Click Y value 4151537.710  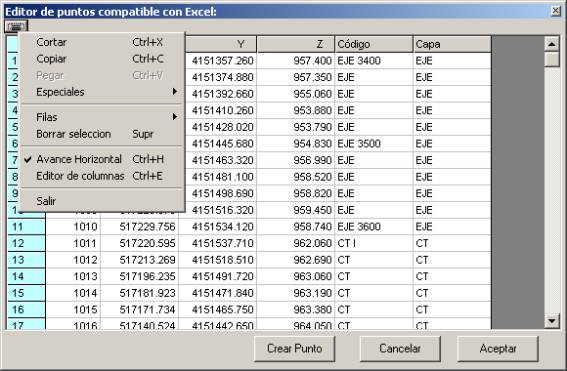218,243
